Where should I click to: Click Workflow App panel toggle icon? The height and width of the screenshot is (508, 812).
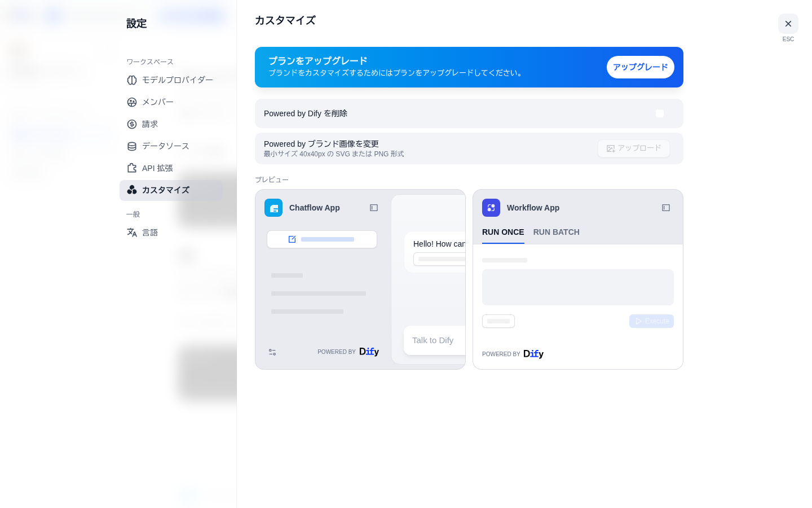(x=666, y=208)
